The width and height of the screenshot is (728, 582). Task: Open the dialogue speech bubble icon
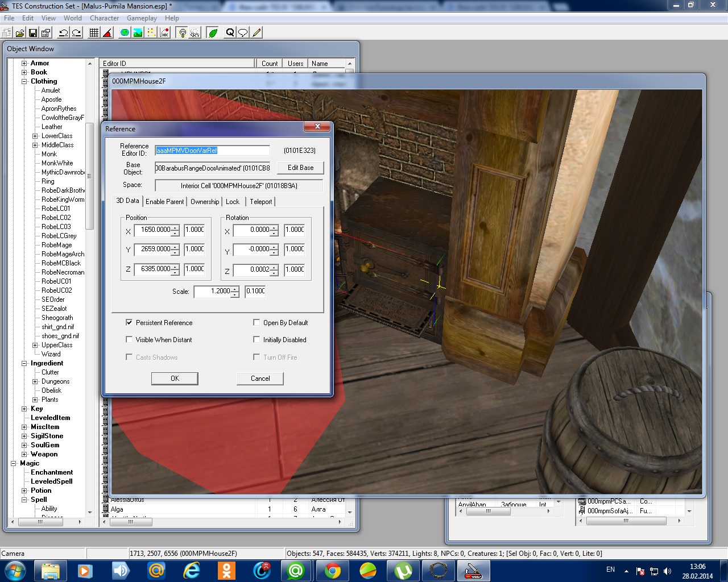(x=243, y=33)
